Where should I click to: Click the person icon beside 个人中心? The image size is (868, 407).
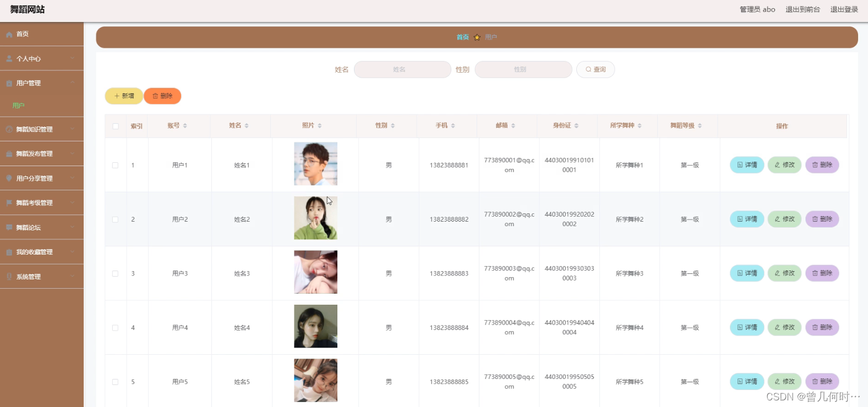click(9, 59)
